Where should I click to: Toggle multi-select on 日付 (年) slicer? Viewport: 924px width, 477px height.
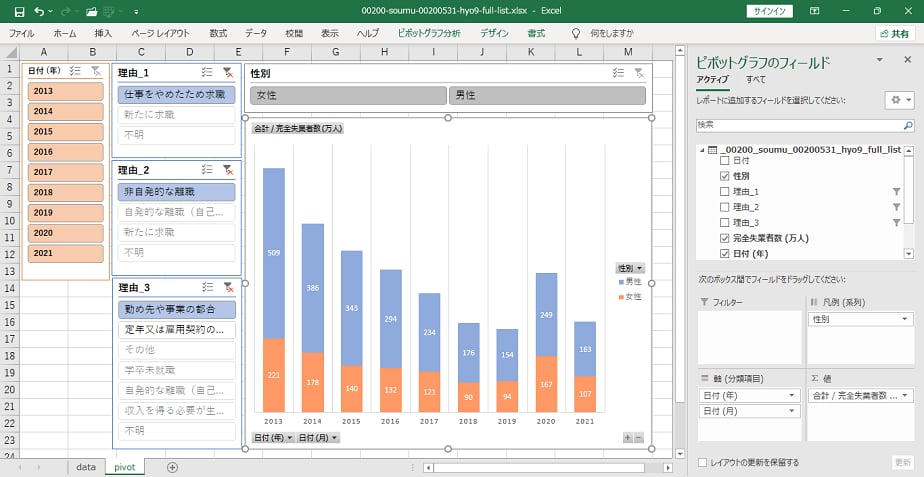click(75, 72)
